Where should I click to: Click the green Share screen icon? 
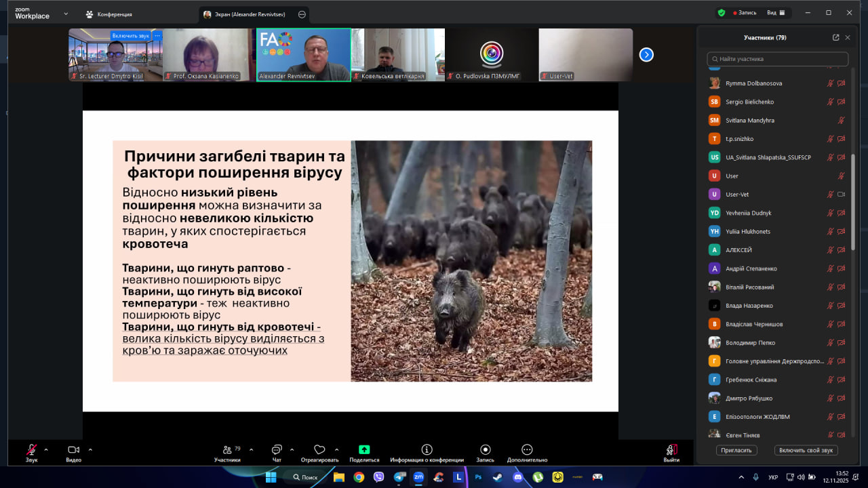[364, 450]
